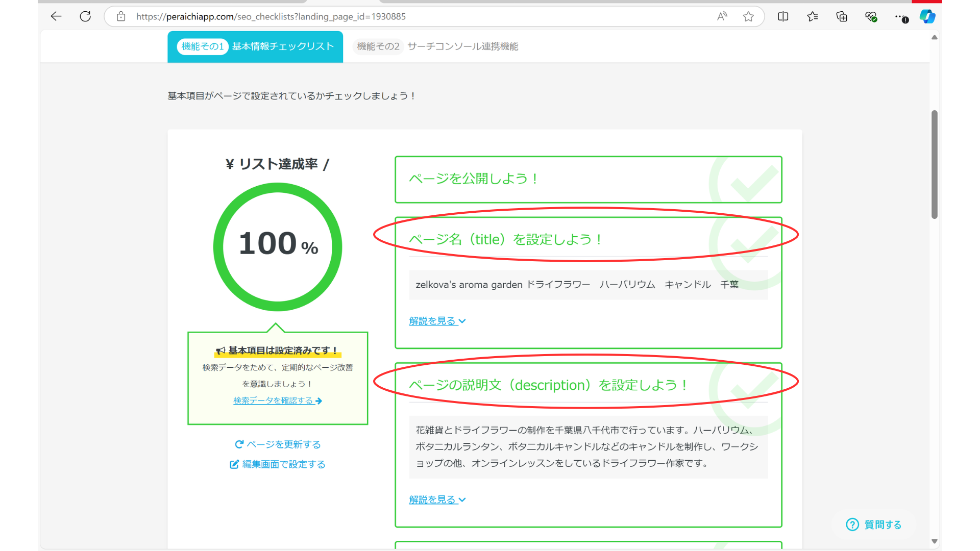Click the ページを更新する link
Image resolution: width=980 pixels, height=551 pixels.
tap(278, 444)
